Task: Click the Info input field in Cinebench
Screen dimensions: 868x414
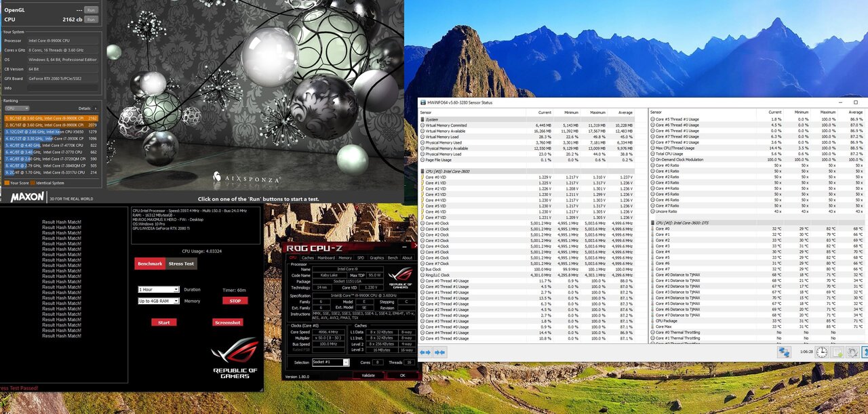Action: [x=63, y=88]
